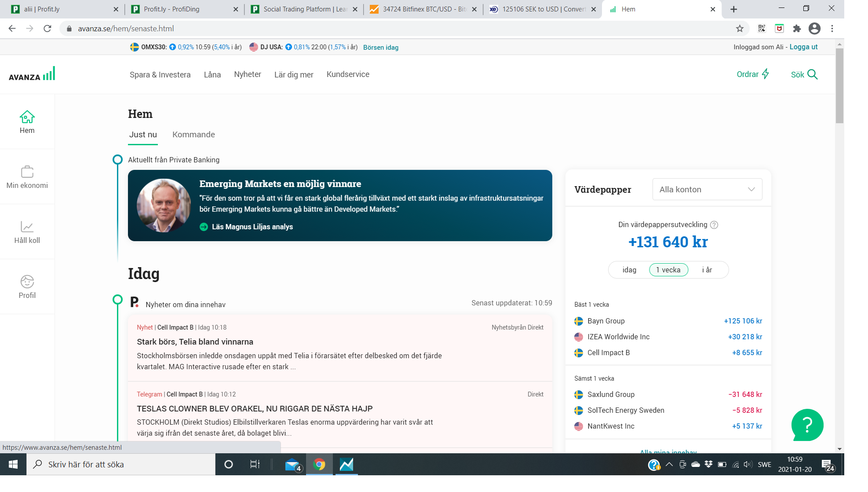Click the värdepappersutveckling info question icon
This screenshot has height=492, width=868.
pos(714,225)
